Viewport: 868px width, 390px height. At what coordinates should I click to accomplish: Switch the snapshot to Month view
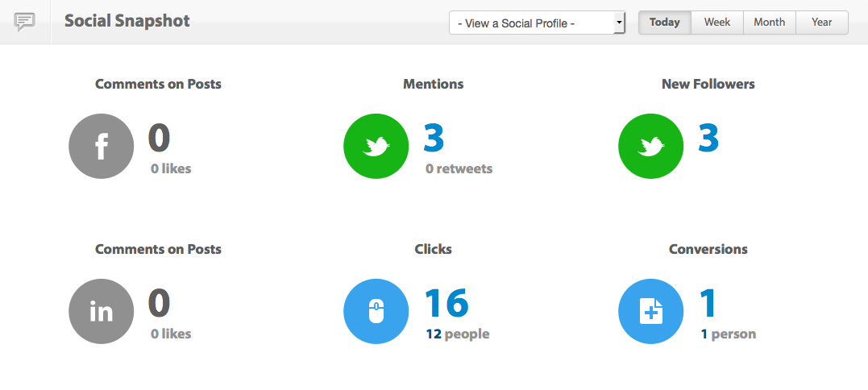(x=770, y=23)
